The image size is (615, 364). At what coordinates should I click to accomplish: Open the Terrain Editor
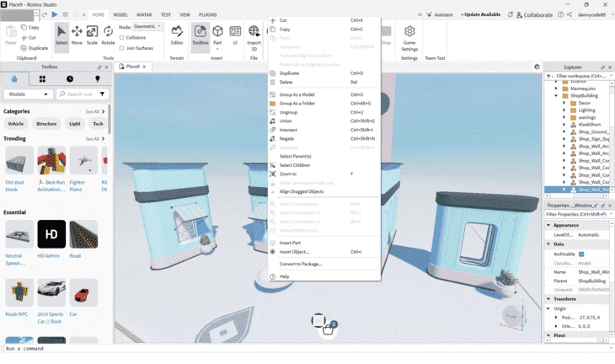click(x=177, y=36)
